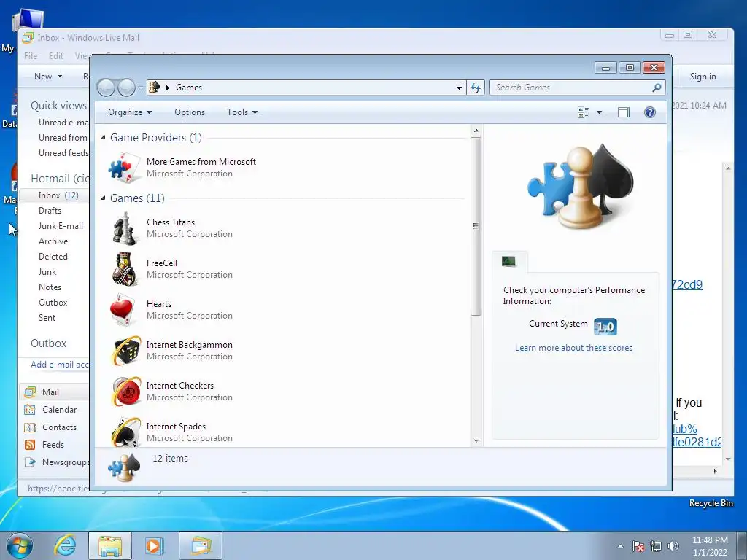The width and height of the screenshot is (747, 560).
Task: Select the Drafts folder
Action: [50, 211]
